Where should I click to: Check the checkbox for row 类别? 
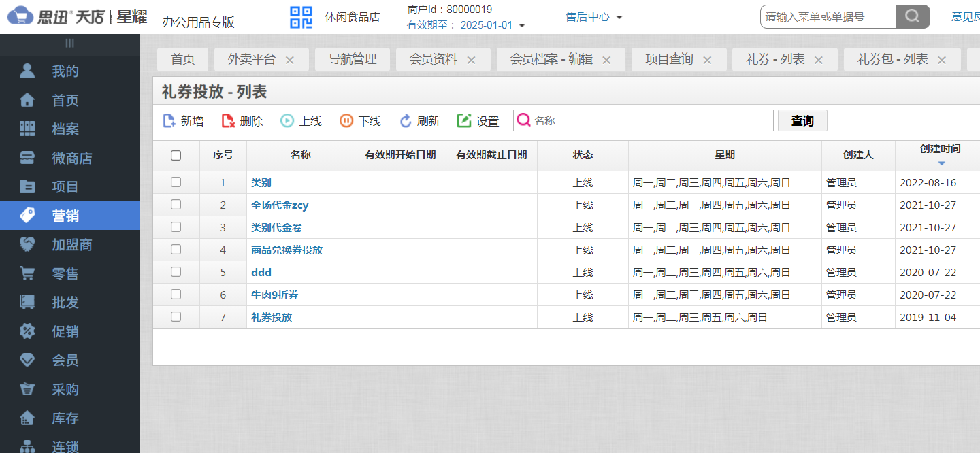(176, 182)
